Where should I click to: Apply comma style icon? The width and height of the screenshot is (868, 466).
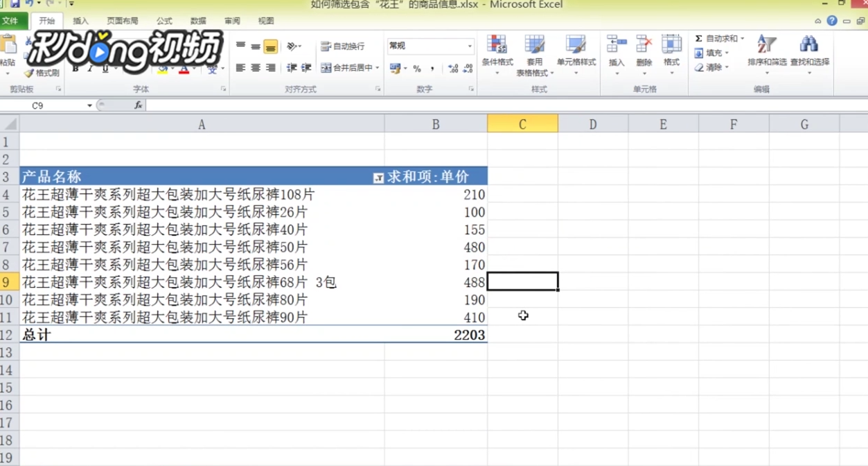coord(432,68)
